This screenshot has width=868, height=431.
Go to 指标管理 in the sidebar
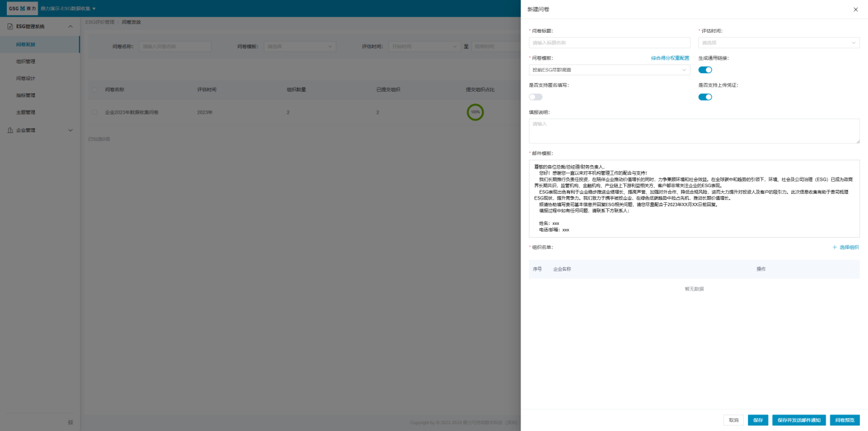pyautogui.click(x=26, y=95)
